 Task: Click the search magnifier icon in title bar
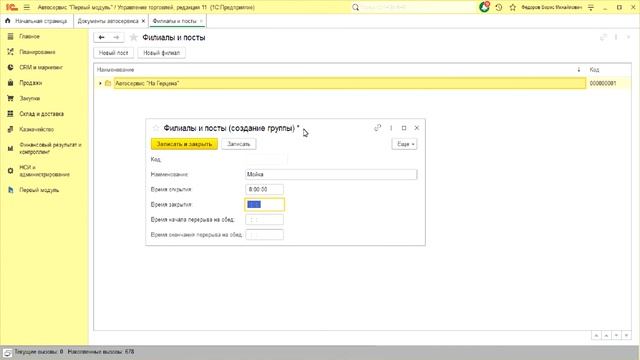[356, 7]
